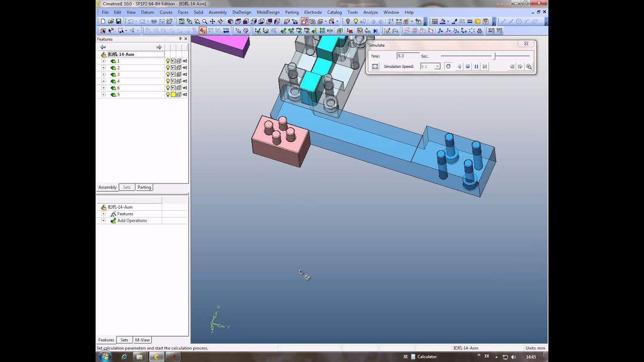Toggle the pin icon for component 1

[x=185, y=61]
